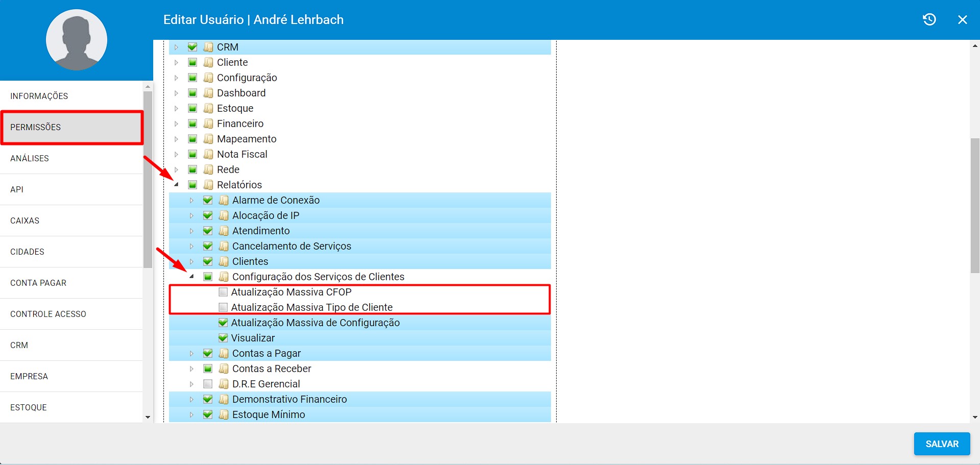The width and height of the screenshot is (980, 465).
Task: Enable Atualização Massiva Tipo de Cliente checkbox
Action: [223, 307]
